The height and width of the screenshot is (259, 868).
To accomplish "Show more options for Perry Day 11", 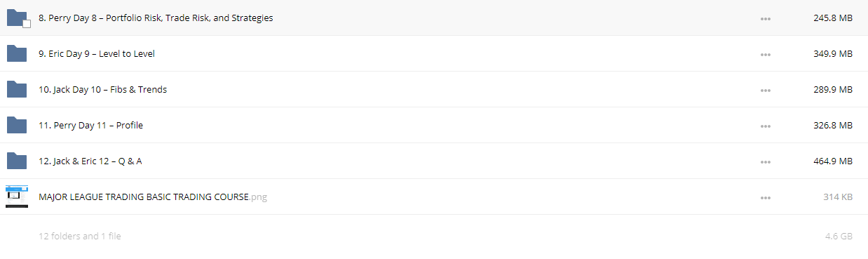I will click(x=766, y=126).
